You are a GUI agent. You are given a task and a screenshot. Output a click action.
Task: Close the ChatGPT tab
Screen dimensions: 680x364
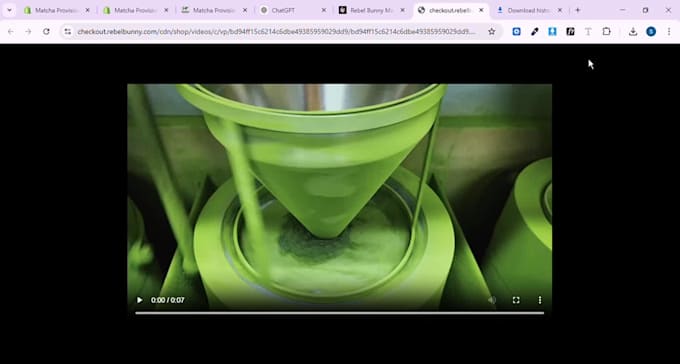coord(324,10)
